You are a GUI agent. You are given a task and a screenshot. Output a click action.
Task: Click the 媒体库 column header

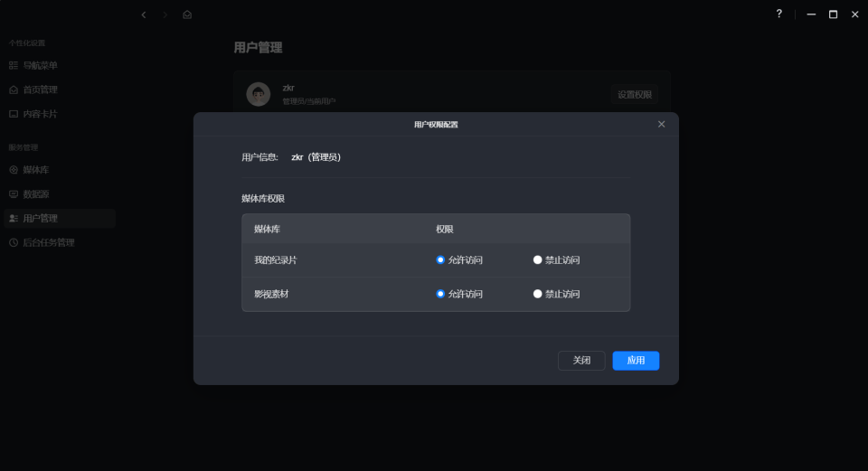click(267, 229)
